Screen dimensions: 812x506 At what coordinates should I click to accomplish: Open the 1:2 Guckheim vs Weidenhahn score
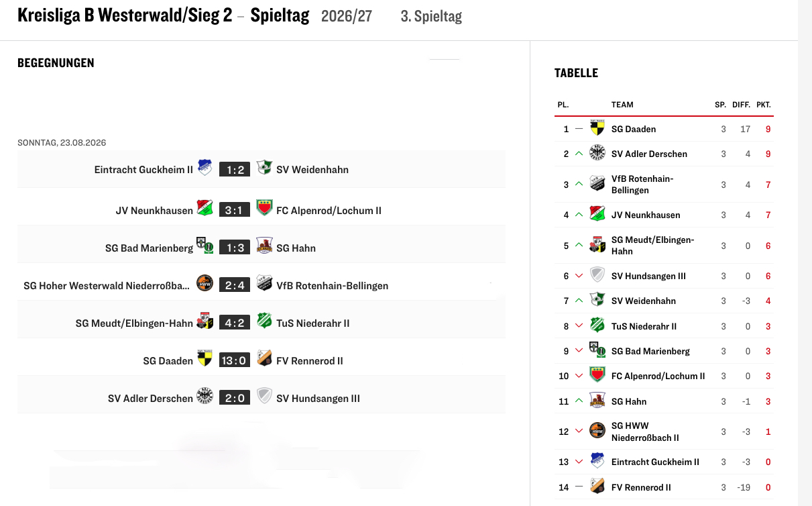[235, 170]
